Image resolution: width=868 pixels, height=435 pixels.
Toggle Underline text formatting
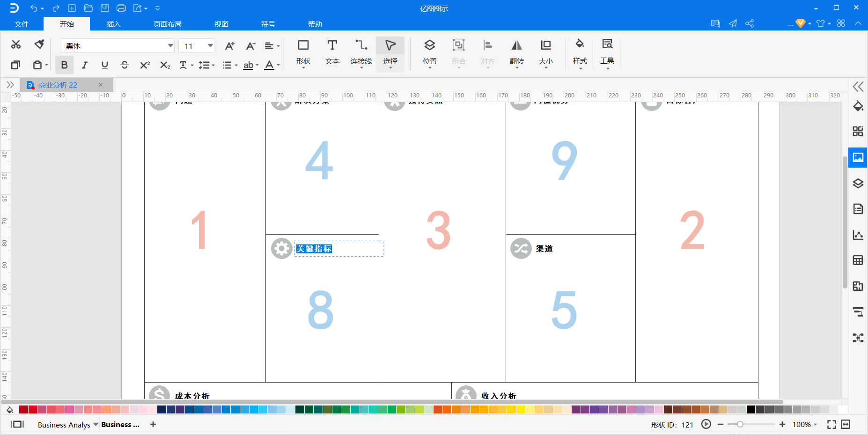tap(105, 65)
